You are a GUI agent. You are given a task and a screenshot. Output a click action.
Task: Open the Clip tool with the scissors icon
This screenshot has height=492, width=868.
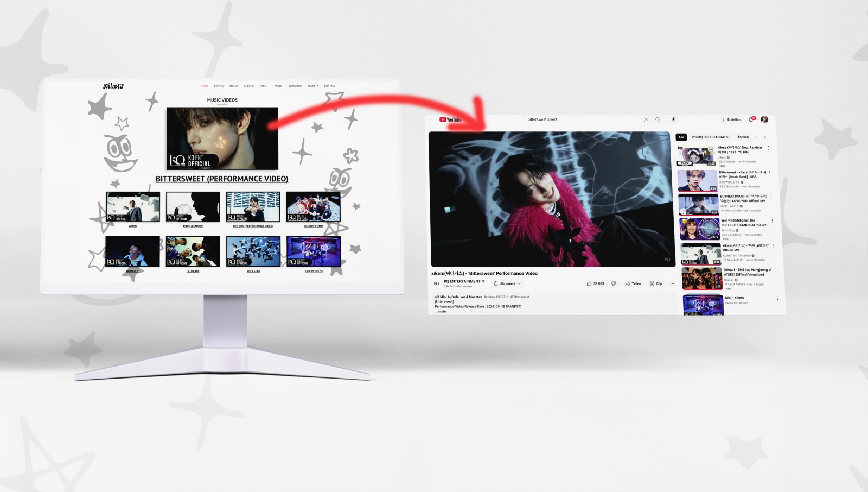pyautogui.click(x=656, y=283)
